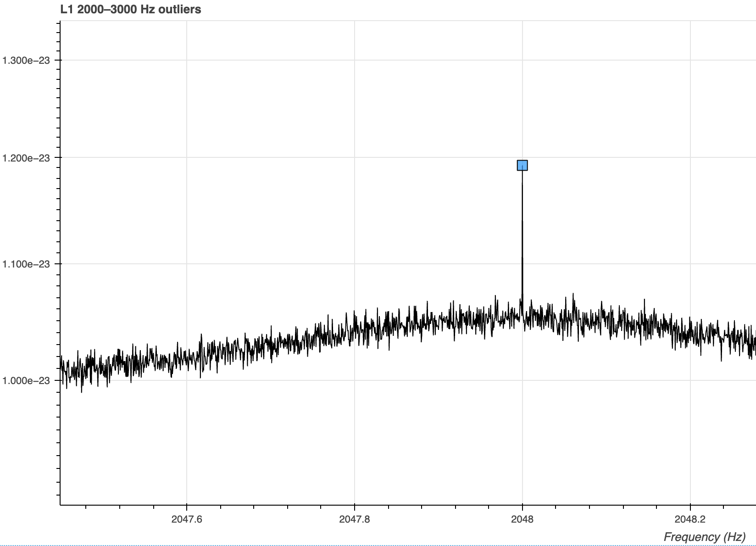Screen dimensions: 756x546
Task: Click the blue square outlier marker
Action: pyautogui.click(x=522, y=165)
